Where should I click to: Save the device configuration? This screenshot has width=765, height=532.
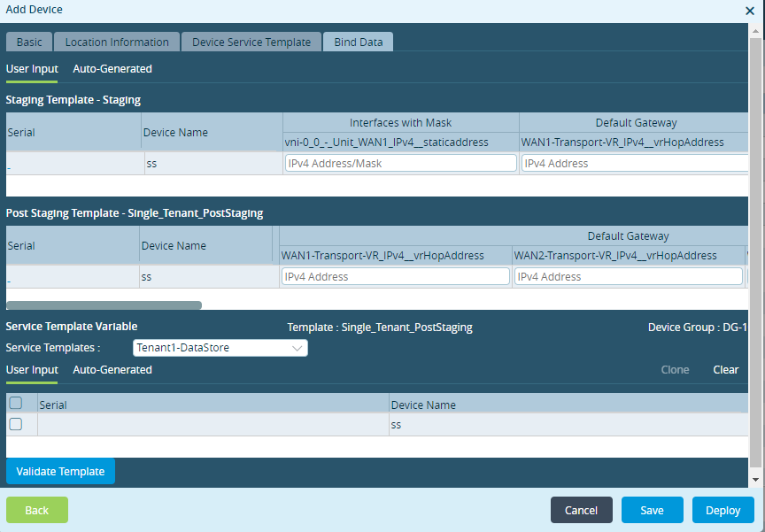coord(652,510)
